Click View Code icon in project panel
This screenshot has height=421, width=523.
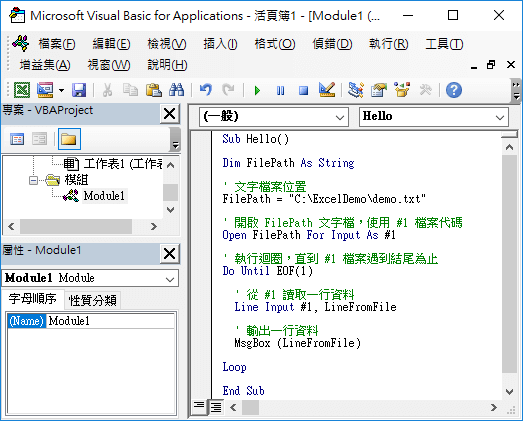pos(17,139)
